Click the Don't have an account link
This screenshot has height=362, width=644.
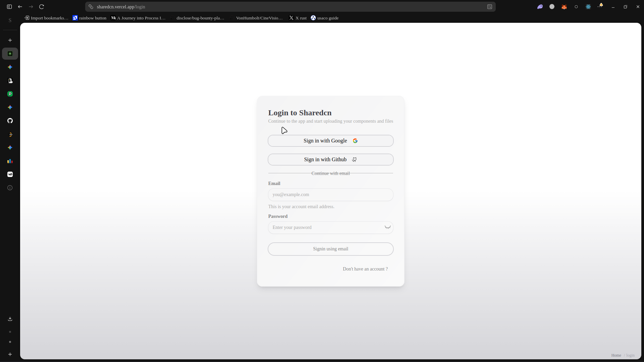point(365,269)
